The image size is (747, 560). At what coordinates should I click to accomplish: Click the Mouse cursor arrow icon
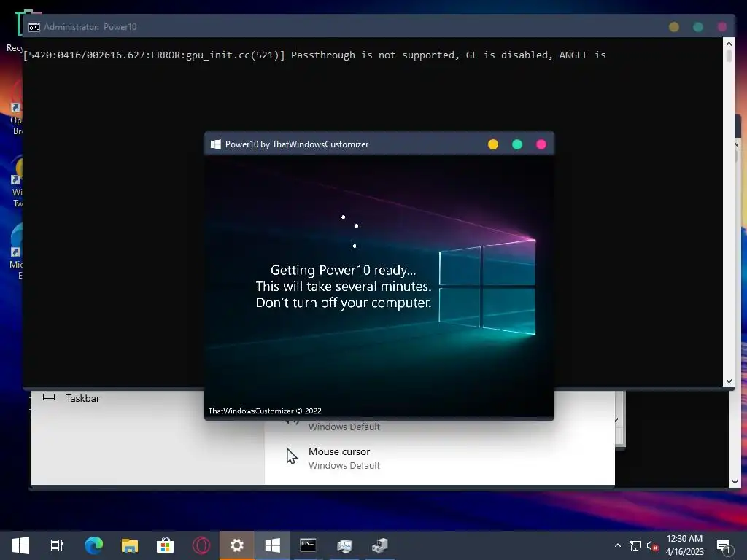[292, 456]
